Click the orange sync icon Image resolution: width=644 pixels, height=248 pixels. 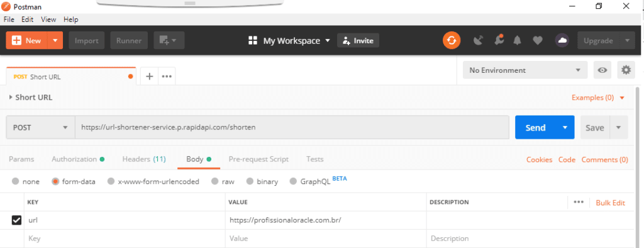pyautogui.click(x=452, y=41)
